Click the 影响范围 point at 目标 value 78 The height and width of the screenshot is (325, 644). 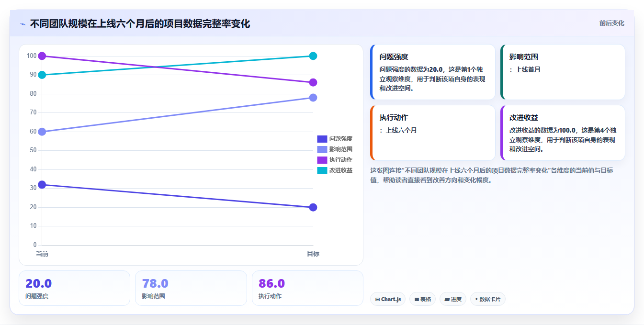313,98
